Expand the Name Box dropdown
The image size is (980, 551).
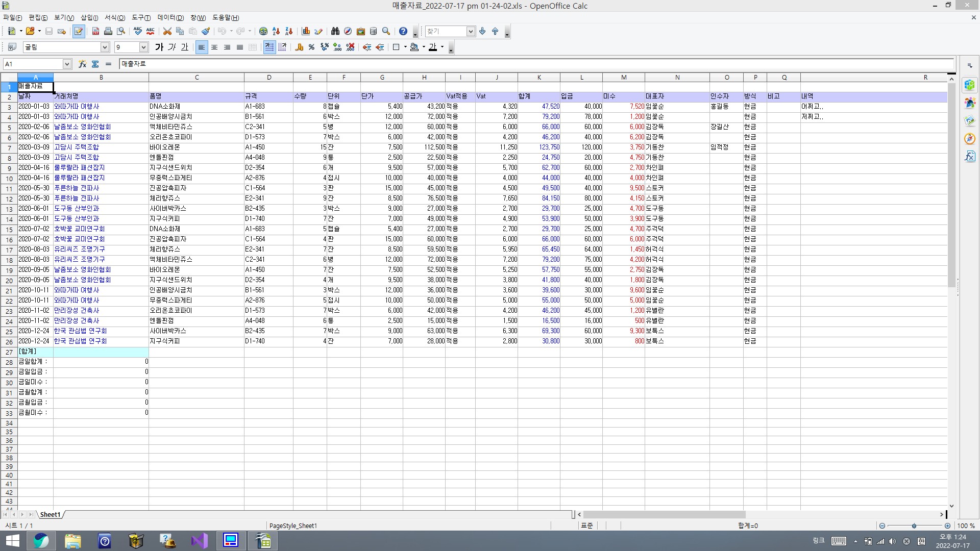click(67, 64)
